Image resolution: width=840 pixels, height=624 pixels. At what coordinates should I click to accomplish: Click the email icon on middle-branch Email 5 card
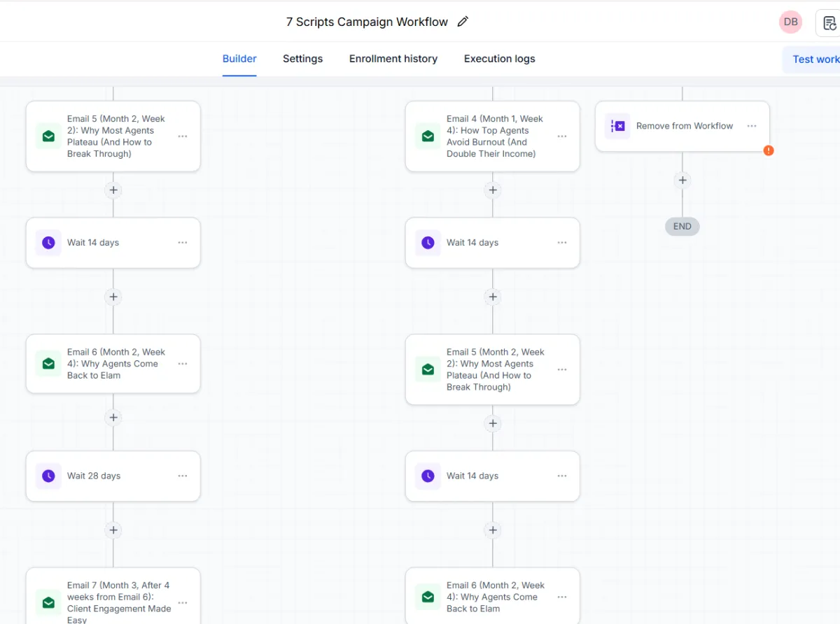(x=428, y=369)
